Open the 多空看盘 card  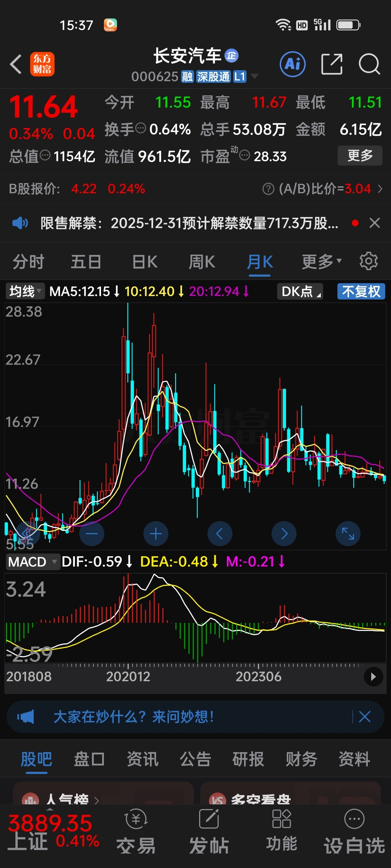tap(290, 794)
